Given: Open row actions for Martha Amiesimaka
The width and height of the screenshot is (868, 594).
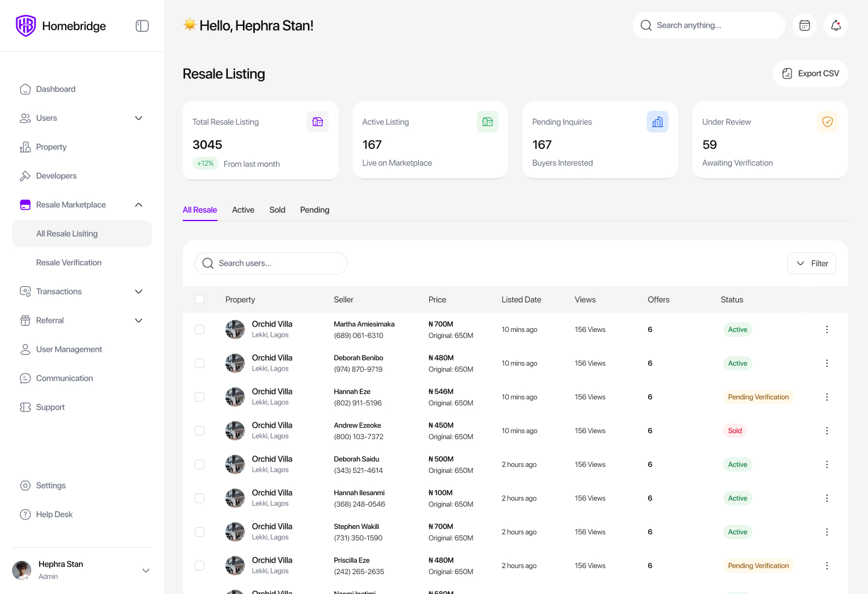Looking at the screenshot, I should 827,330.
